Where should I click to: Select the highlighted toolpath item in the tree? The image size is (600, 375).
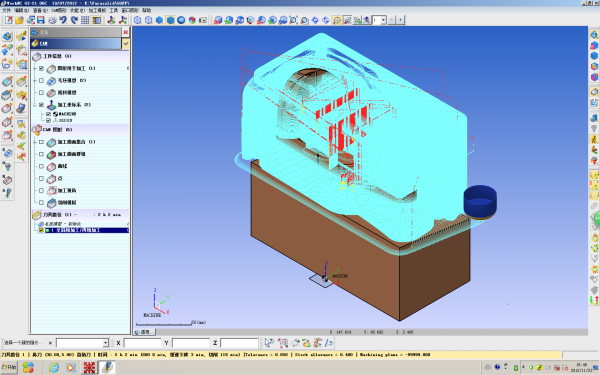87,230
